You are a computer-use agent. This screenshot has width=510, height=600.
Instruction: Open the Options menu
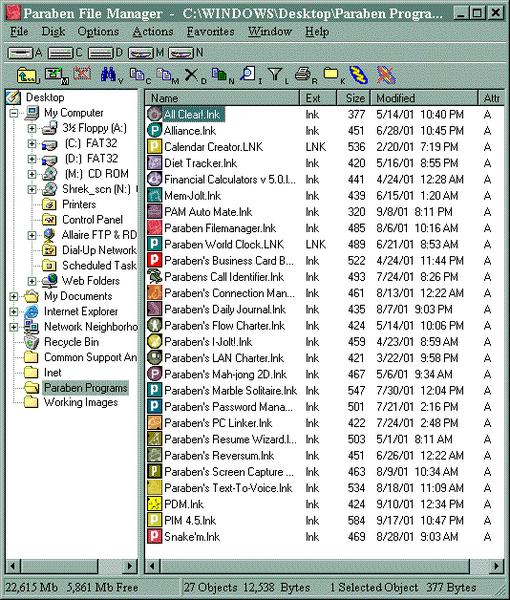coord(98,31)
